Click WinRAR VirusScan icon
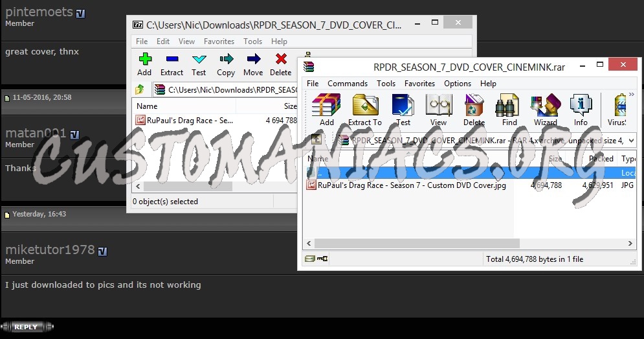The height and width of the screenshot is (339, 644). tap(620, 105)
